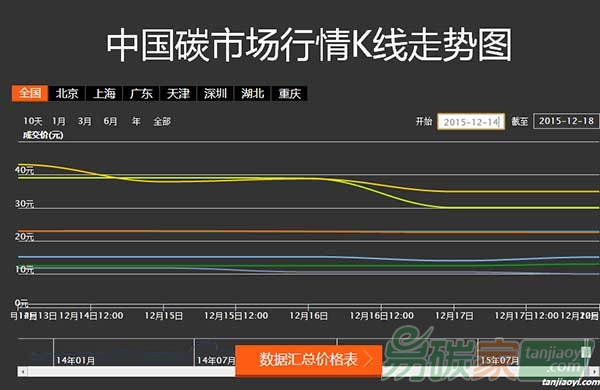This screenshot has width=600, height=390.
Task: Click the chart title 中国碳市场行情K线走势图
Action: pos(309,45)
